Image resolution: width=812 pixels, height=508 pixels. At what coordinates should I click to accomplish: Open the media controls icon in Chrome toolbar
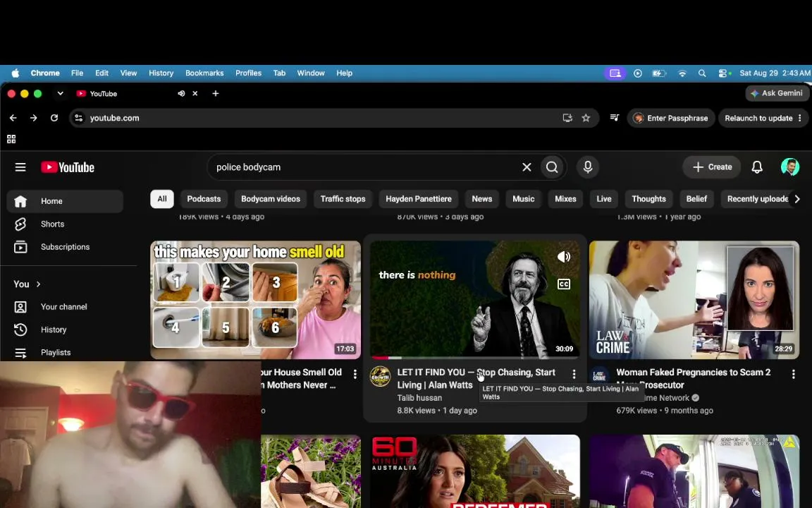pos(614,119)
